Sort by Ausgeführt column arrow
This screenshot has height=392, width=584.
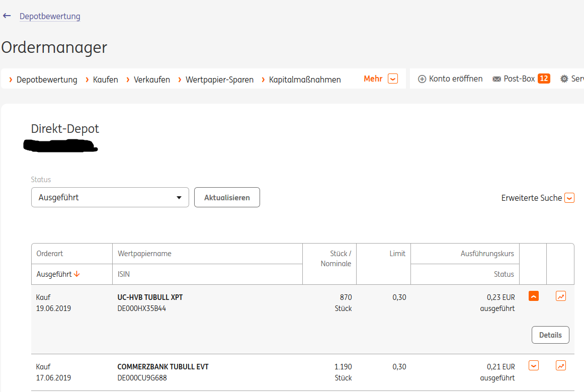coord(77,274)
